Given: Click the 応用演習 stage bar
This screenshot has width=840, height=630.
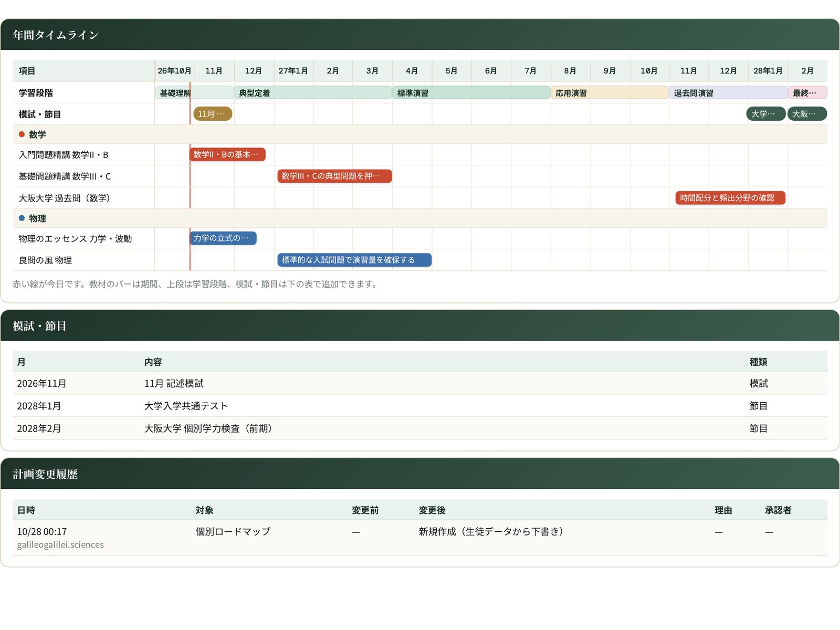Looking at the screenshot, I should [x=610, y=93].
